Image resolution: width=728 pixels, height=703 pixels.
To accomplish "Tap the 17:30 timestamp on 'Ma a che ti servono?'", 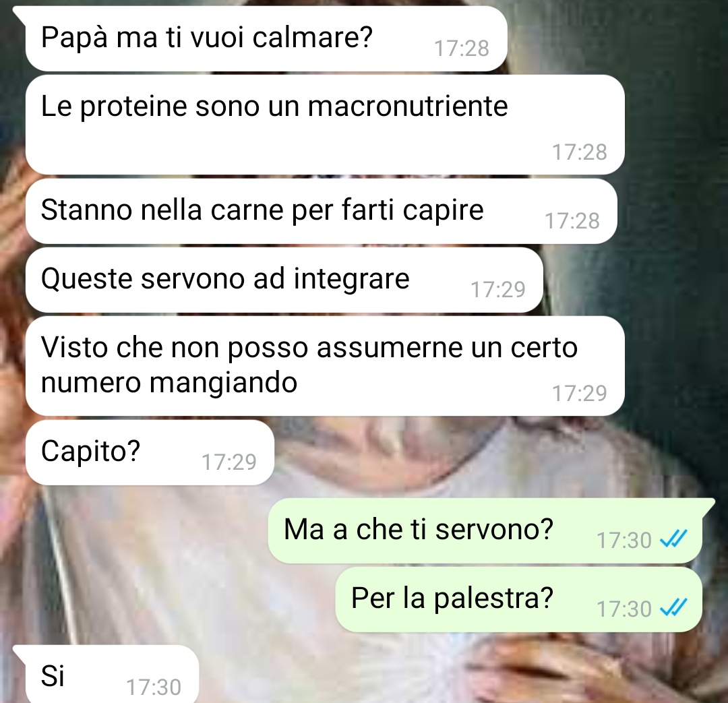I will pyautogui.click(x=624, y=541).
